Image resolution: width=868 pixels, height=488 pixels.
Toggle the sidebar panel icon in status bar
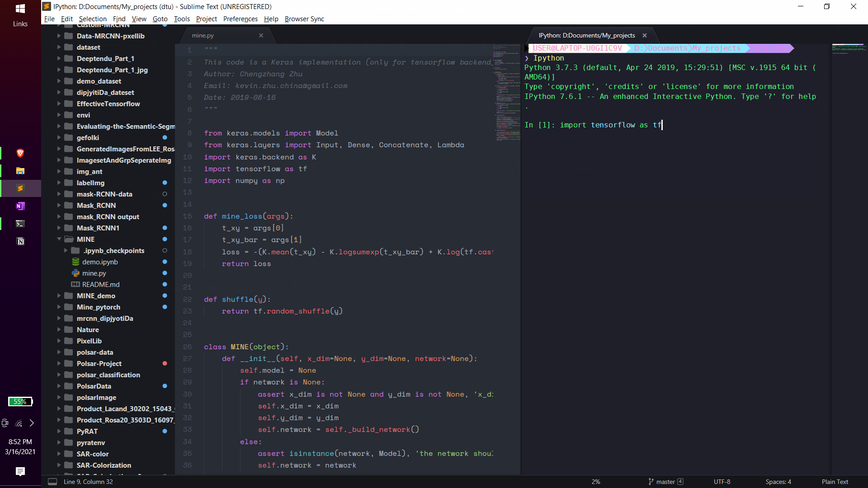(x=52, y=482)
